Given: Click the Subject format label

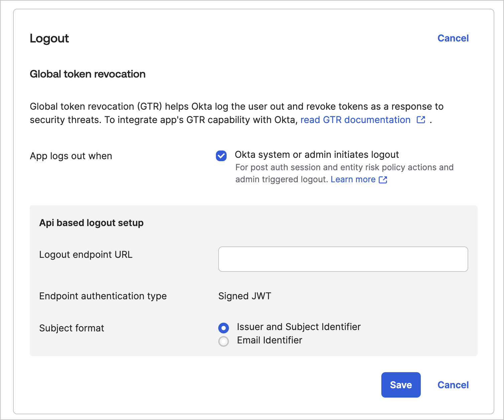Looking at the screenshot, I should click(x=72, y=328).
